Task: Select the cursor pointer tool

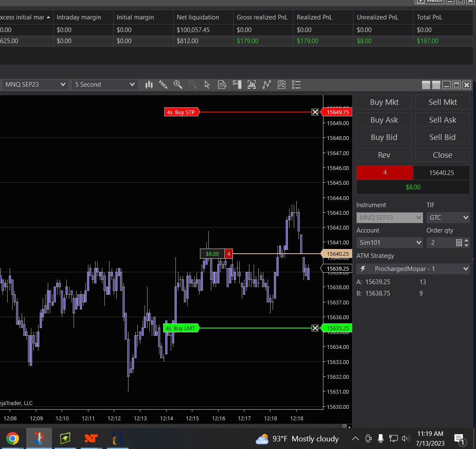Action: (207, 85)
